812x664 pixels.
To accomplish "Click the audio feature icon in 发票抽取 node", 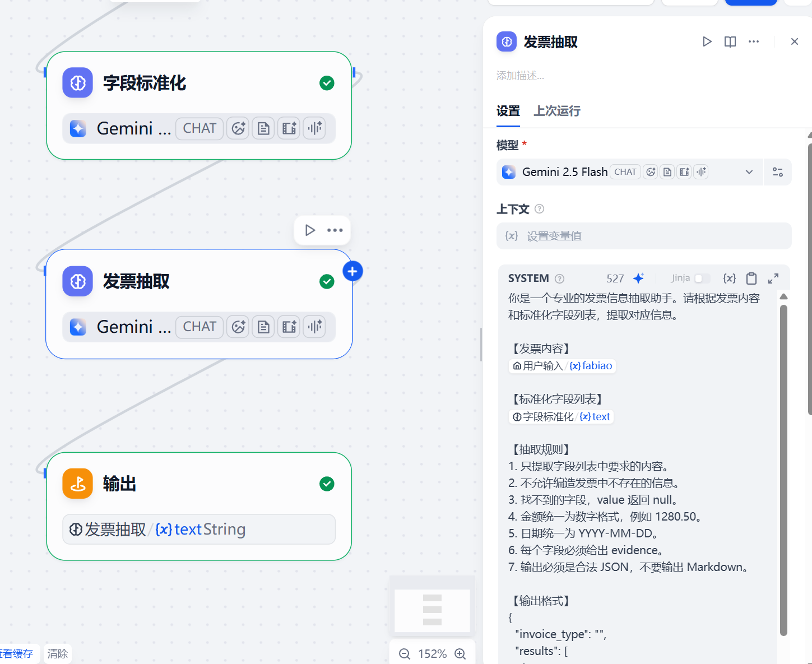I will point(315,327).
